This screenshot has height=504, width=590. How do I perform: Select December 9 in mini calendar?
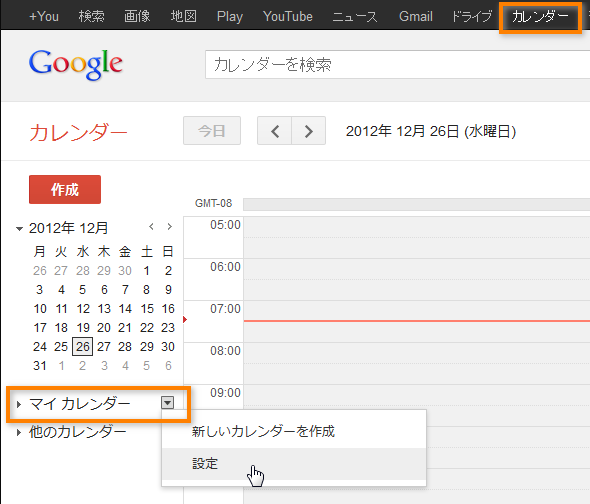pos(168,289)
